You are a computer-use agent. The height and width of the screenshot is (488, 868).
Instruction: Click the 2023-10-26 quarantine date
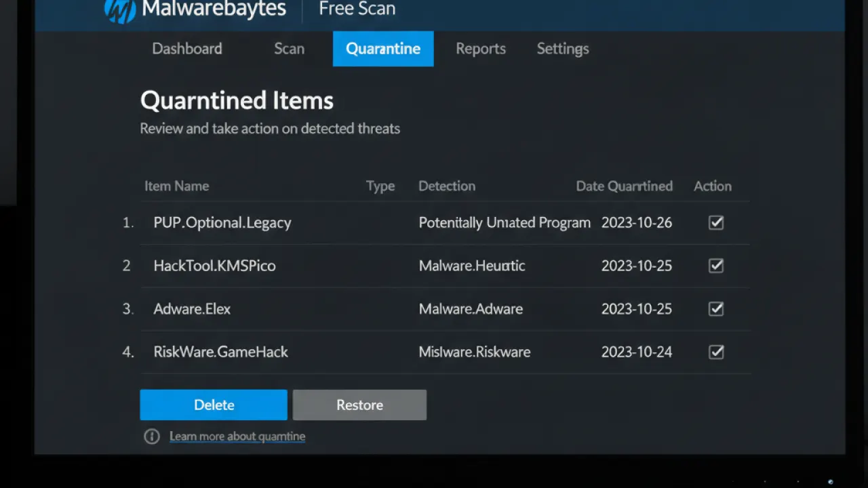(x=637, y=222)
